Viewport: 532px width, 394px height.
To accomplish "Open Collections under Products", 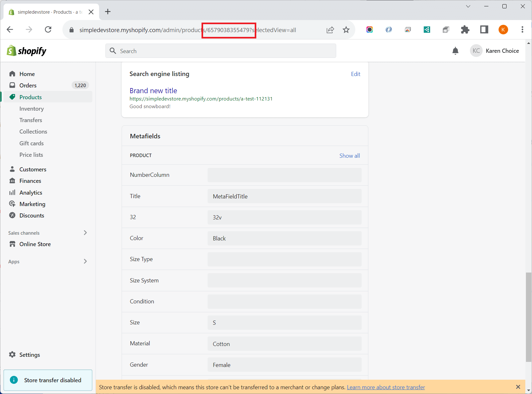I will (33, 132).
